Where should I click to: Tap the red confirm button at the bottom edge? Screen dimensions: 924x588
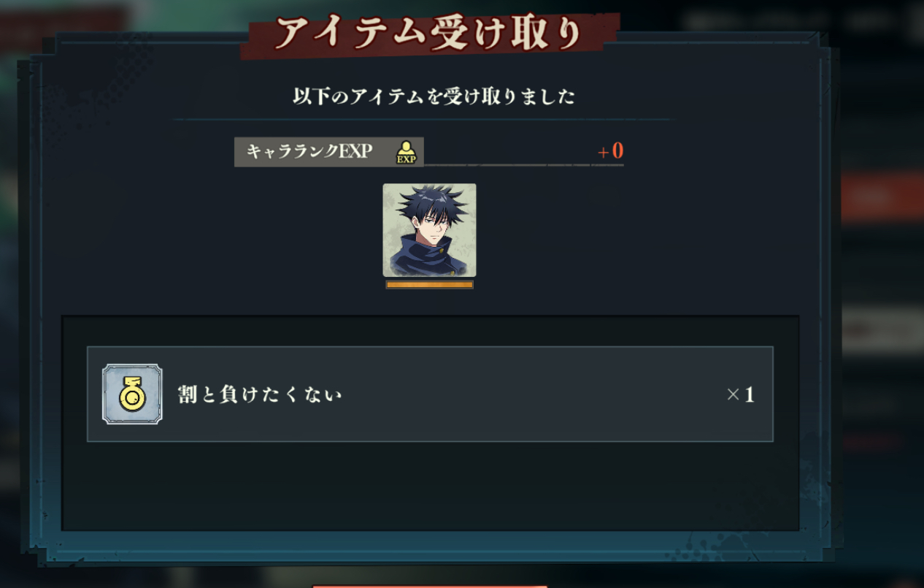click(430, 586)
